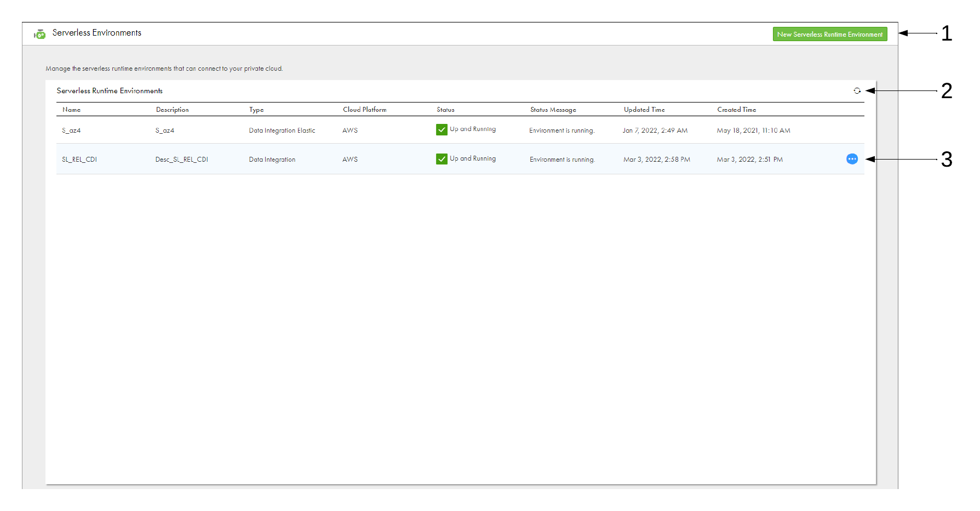
Task: Select the S_az4 environment name
Action: pos(71,130)
